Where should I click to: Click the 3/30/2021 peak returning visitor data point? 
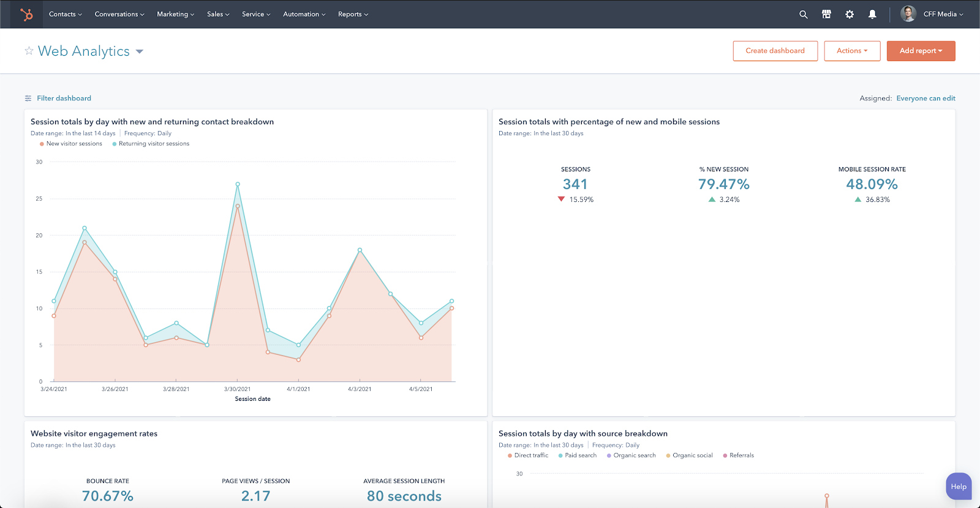point(238,184)
